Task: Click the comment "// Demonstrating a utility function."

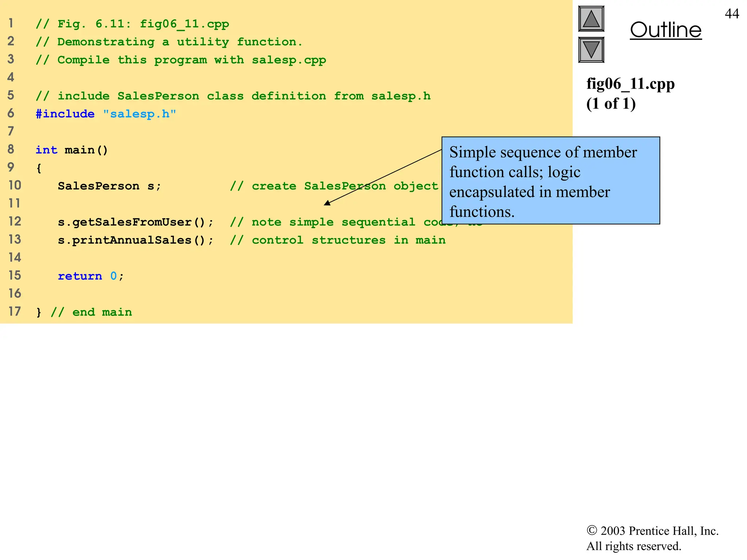Action: pos(169,42)
